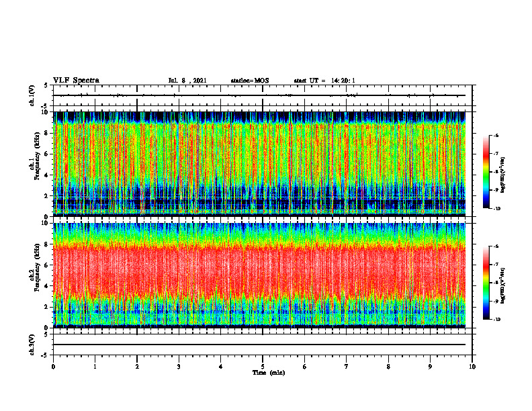
Task: Click the time axis tick label "1"
Action: [x=95, y=367]
